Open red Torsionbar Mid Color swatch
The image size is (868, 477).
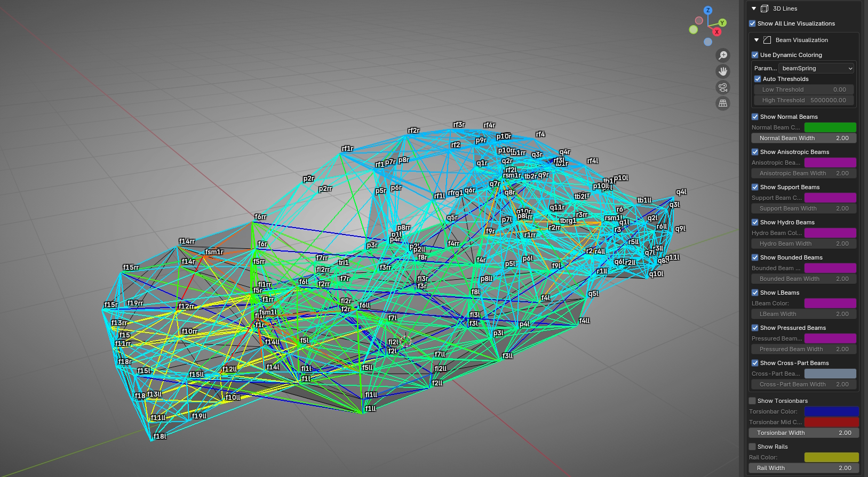click(x=831, y=422)
